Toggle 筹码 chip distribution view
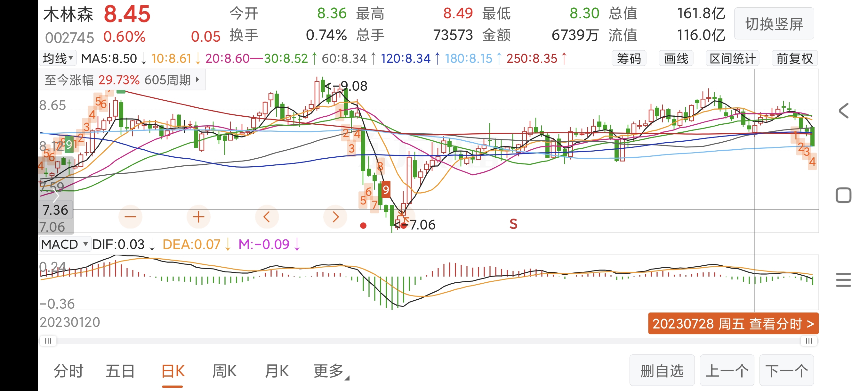The image size is (868, 391). 629,59
